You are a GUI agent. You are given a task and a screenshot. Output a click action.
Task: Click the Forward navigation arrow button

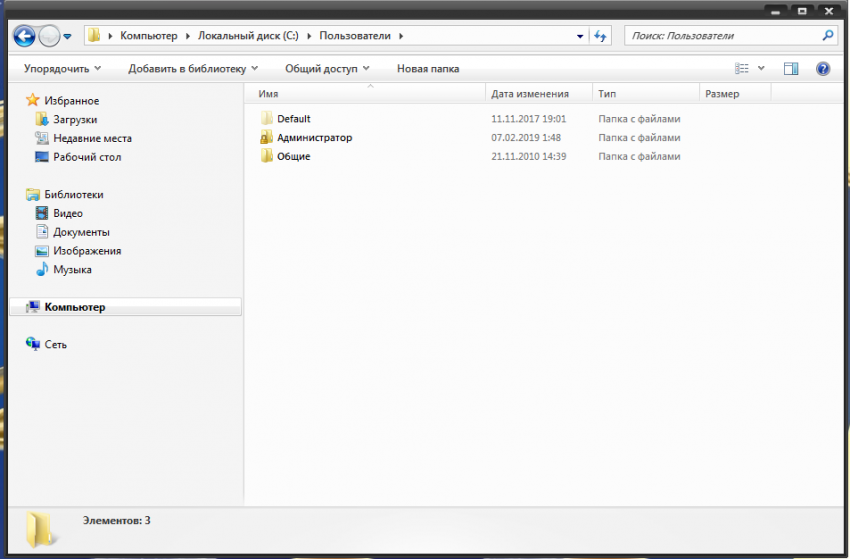pyautogui.click(x=49, y=36)
